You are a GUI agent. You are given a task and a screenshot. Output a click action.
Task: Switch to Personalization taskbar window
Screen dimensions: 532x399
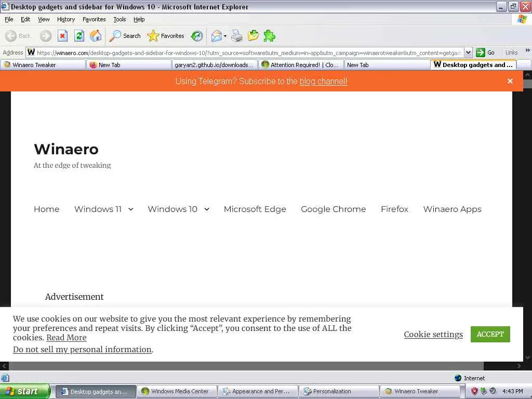[x=339, y=392]
